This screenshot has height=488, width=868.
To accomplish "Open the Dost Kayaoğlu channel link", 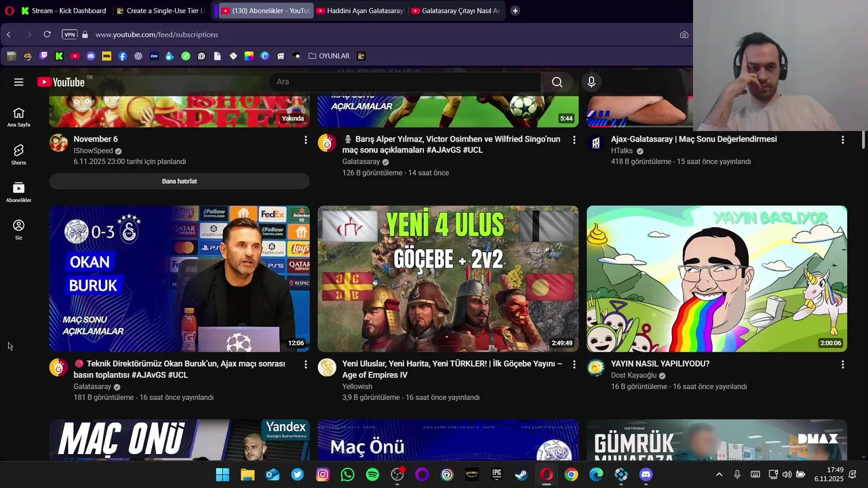I will pos(633,375).
